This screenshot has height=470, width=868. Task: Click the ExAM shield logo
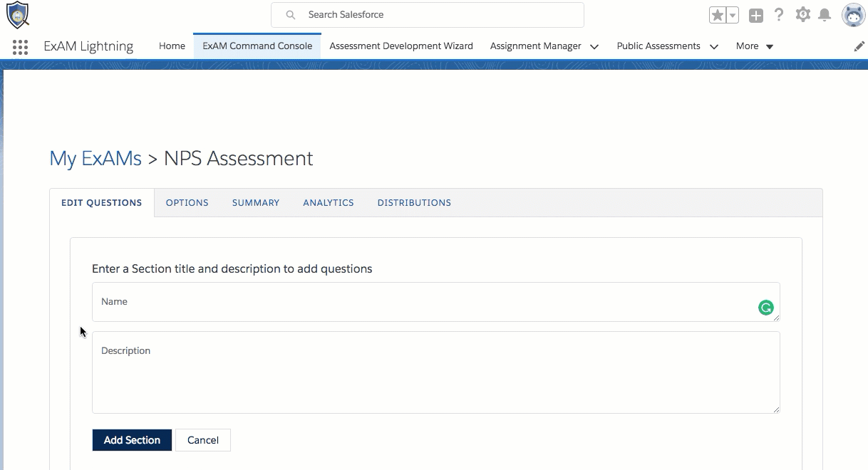pyautogui.click(x=17, y=14)
